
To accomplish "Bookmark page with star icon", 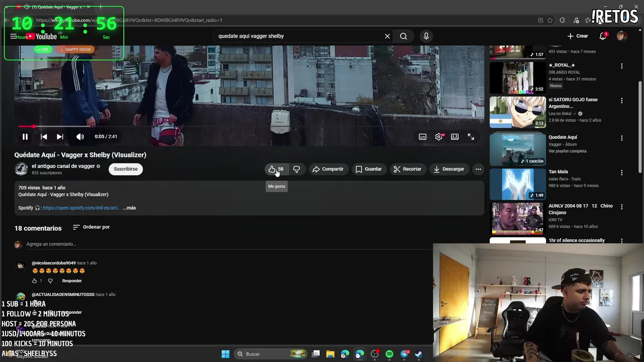I will pyautogui.click(x=550, y=20).
